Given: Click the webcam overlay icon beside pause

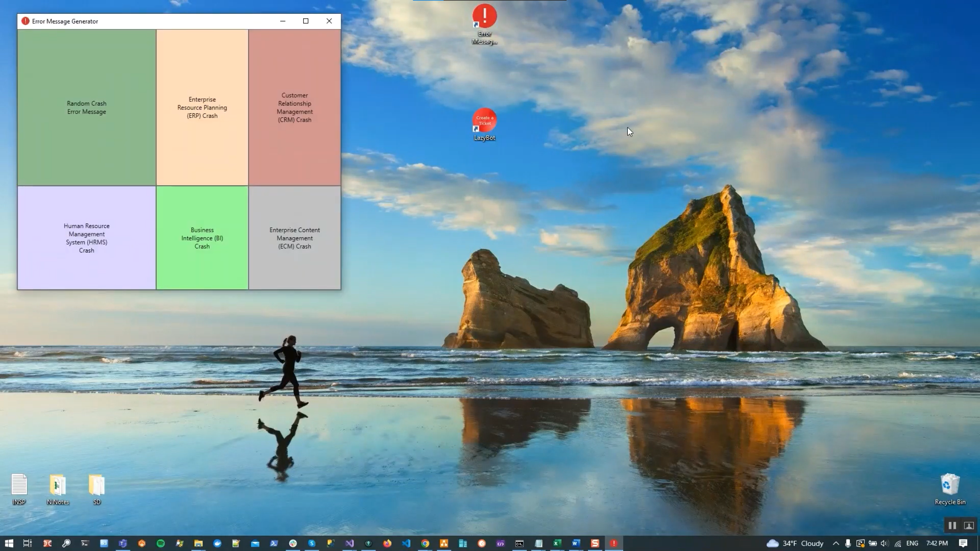Looking at the screenshot, I should (969, 525).
